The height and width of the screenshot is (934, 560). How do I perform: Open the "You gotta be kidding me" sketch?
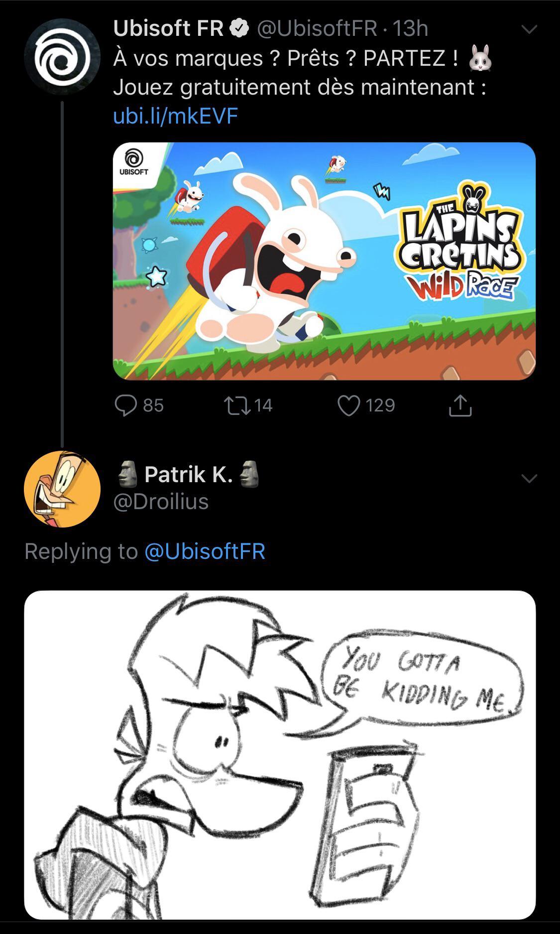(x=280, y=755)
